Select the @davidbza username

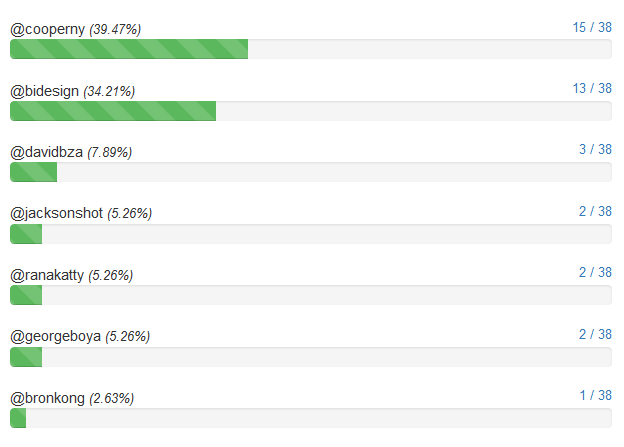pos(47,152)
